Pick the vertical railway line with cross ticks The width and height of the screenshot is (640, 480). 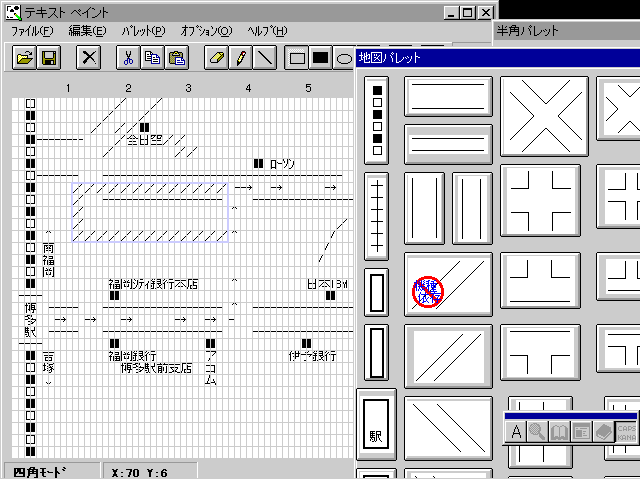(x=376, y=216)
